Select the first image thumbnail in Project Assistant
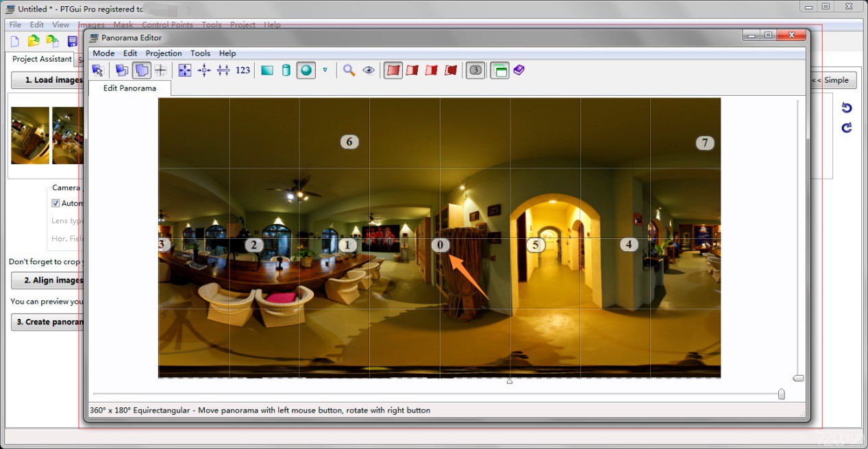This screenshot has width=868, height=449. (x=29, y=135)
